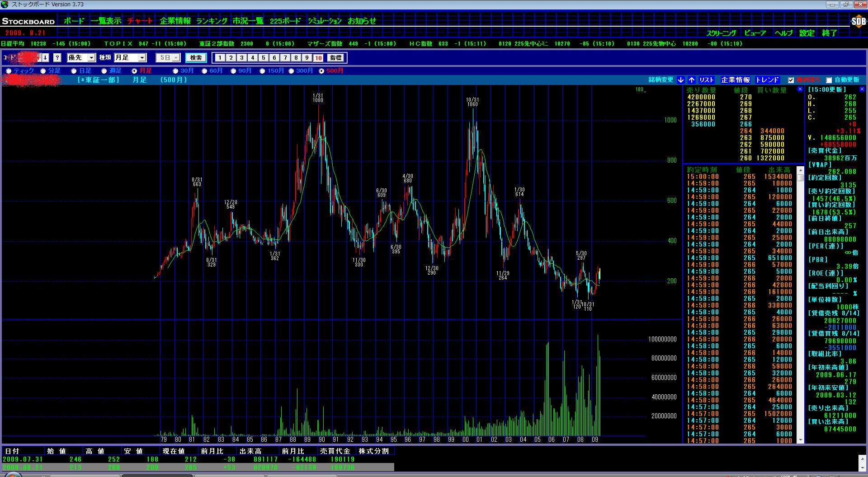Select chart preset number 5
This screenshot has height=477, width=868.
coord(264,58)
